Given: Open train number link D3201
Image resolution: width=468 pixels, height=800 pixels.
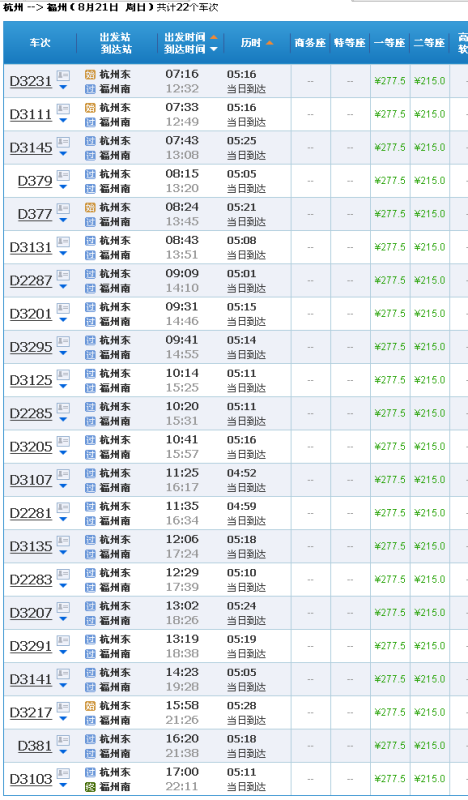Looking at the screenshot, I should coord(31,314).
